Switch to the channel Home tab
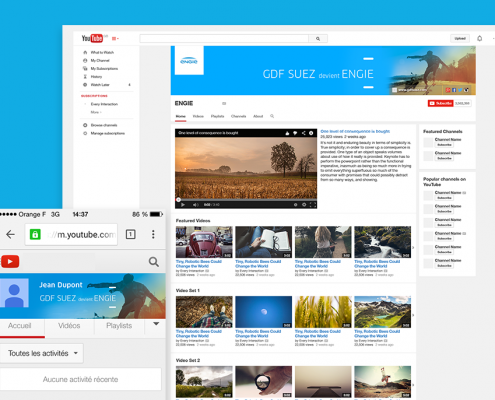Screen dimensions: 495x400 pyautogui.click(x=181, y=116)
